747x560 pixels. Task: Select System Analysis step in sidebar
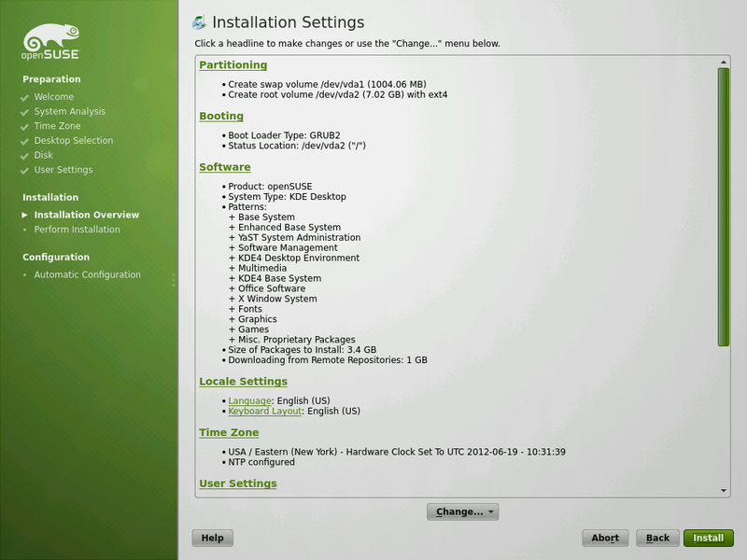coord(69,111)
